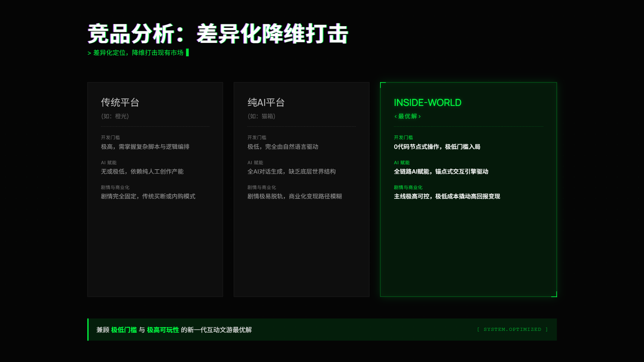644x362 pixels.
Task: Select 极低，完全由自然语言驱动 text
Action: coord(283,147)
